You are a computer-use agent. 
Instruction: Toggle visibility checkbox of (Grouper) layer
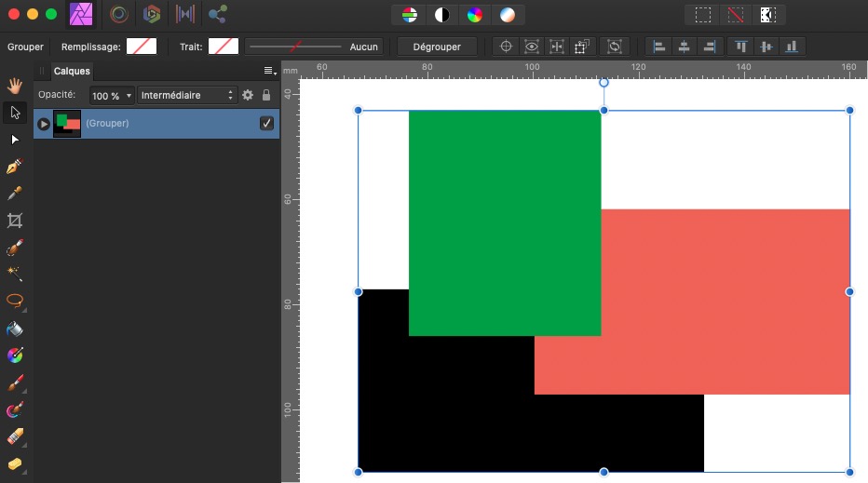266,123
